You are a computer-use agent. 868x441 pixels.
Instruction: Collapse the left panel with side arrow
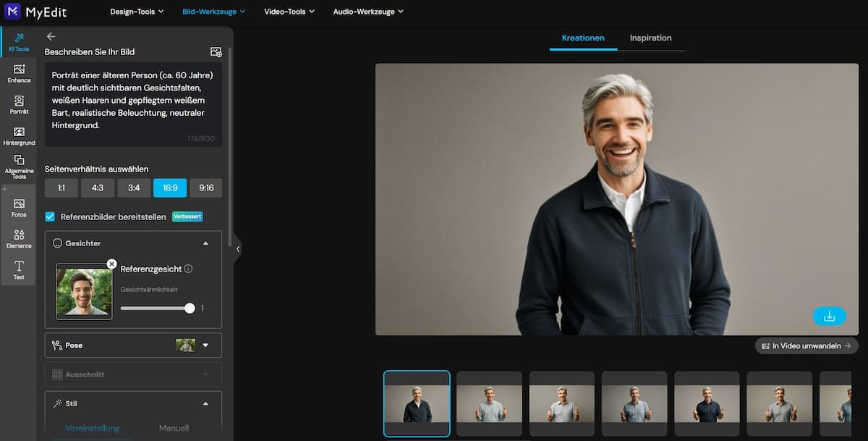pyautogui.click(x=237, y=249)
